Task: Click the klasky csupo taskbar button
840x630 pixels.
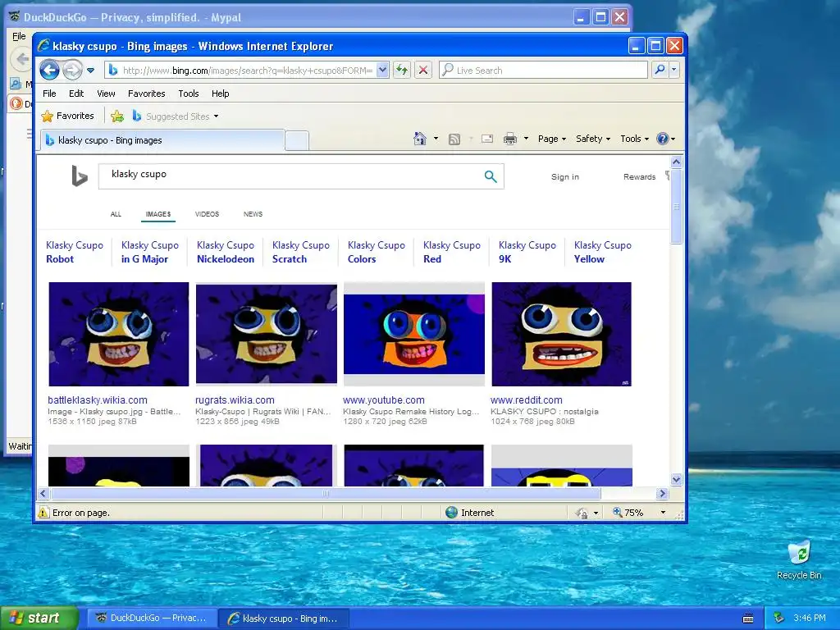Action: [x=284, y=619]
